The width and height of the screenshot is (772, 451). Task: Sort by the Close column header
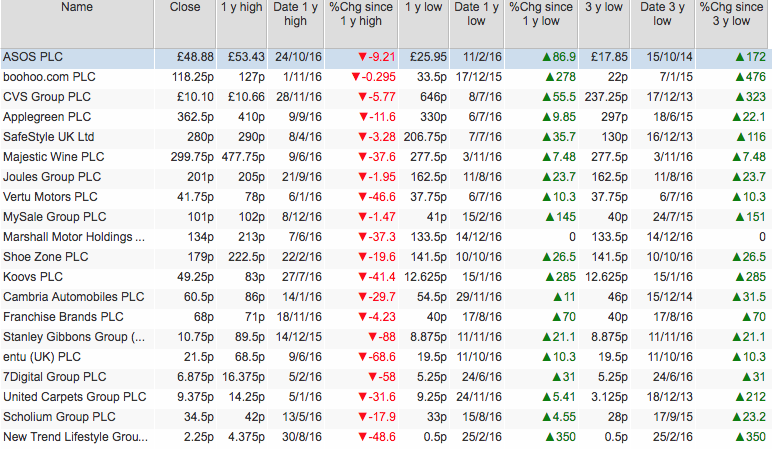pos(185,23)
